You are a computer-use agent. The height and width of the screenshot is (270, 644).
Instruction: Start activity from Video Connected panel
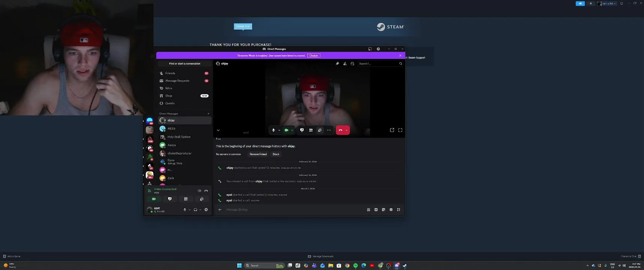pos(186,199)
